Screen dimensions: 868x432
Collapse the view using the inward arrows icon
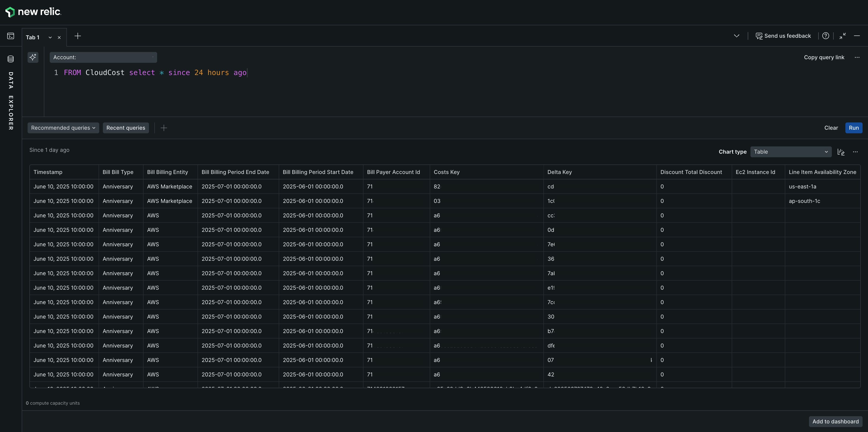coord(842,36)
